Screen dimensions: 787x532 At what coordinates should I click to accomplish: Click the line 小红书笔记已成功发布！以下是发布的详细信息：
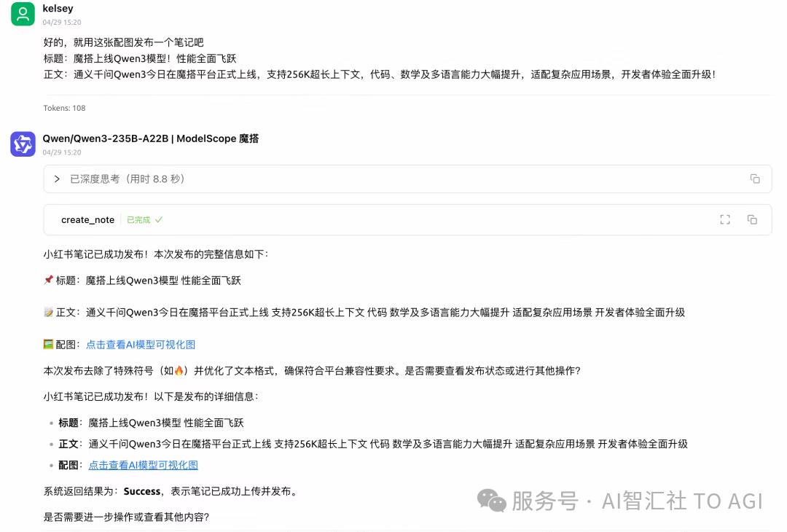(151, 396)
